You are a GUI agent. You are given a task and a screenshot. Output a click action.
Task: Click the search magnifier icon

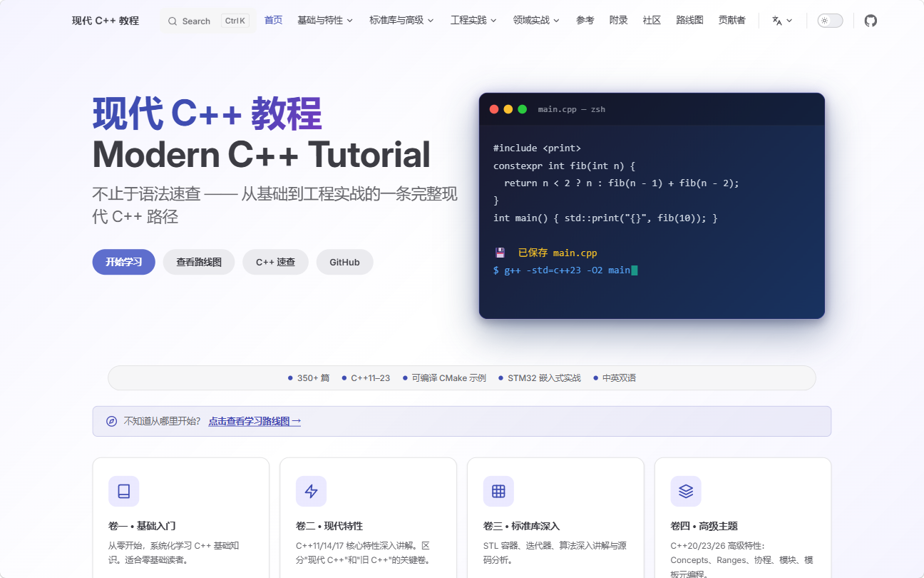coord(173,21)
